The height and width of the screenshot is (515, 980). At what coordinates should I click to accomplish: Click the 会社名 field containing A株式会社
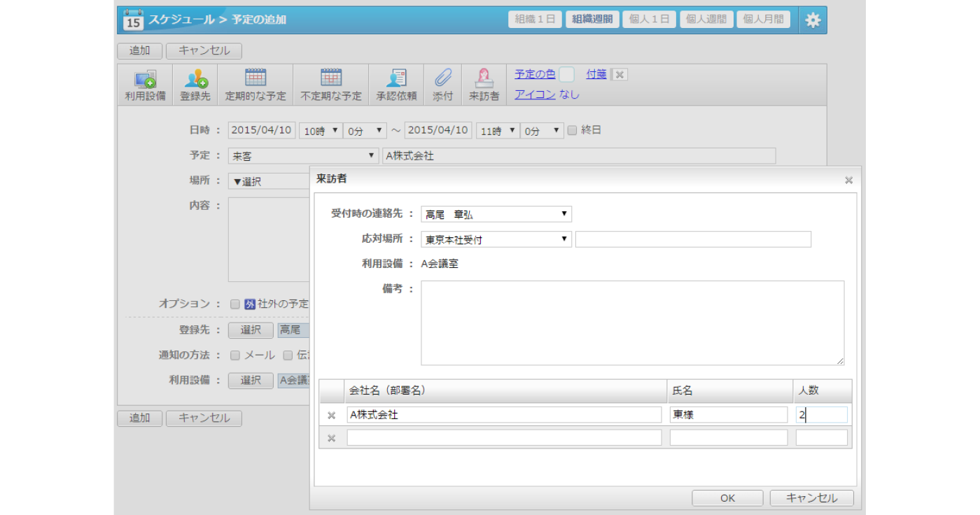tap(504, 415)
